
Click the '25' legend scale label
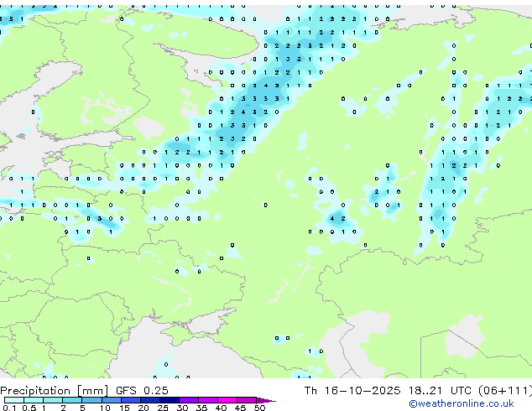pos(163,408)
